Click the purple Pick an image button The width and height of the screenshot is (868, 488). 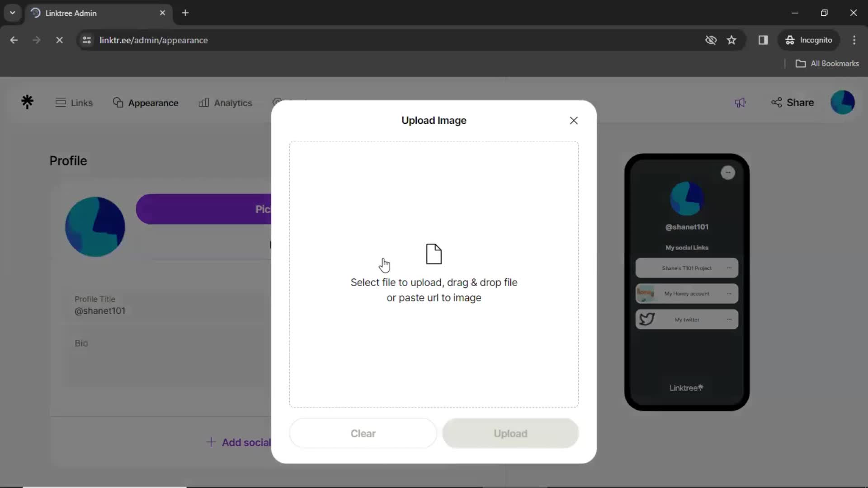(x=204, y=209)
